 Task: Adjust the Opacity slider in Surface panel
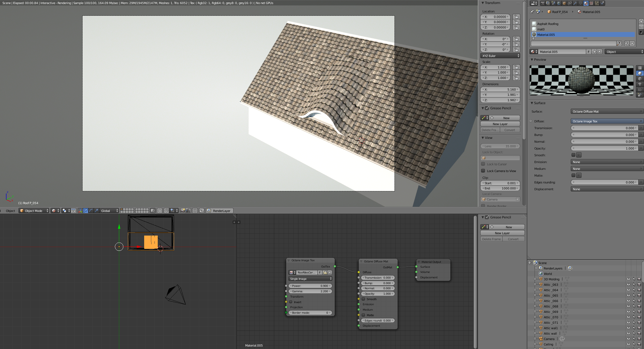604,148
